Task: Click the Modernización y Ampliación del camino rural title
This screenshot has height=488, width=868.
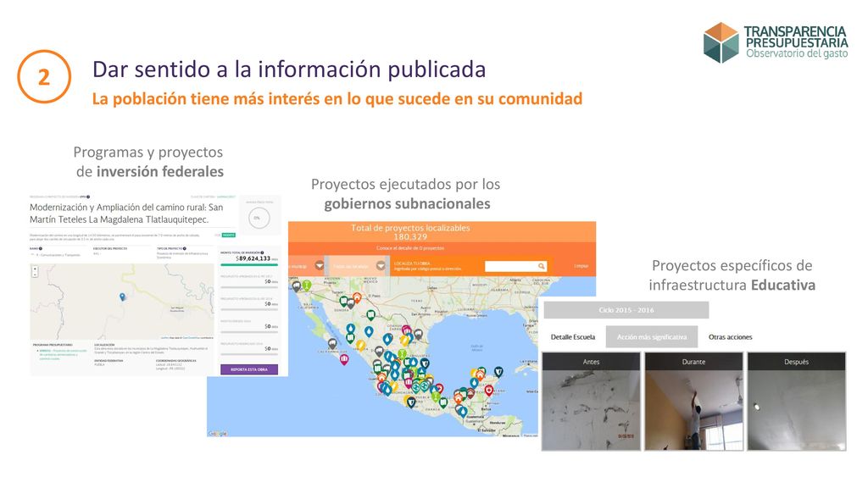Action: tap(127, 213)
